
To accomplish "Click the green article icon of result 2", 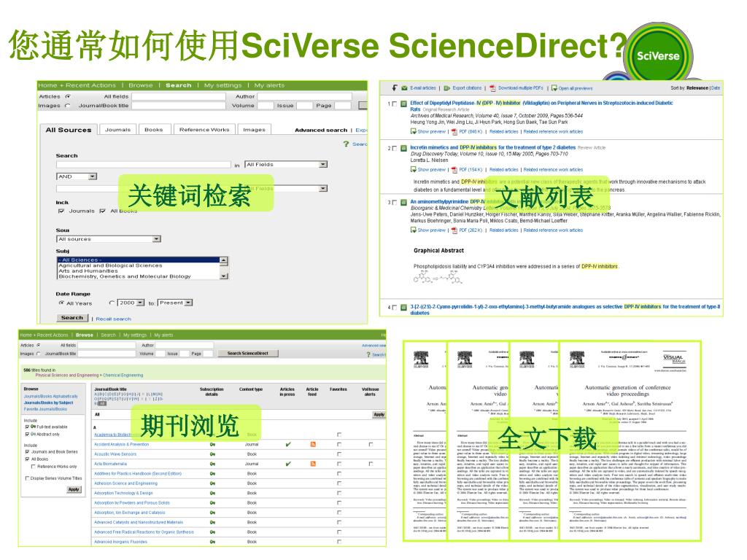I will pyautogui.click(x=403, y=148).
